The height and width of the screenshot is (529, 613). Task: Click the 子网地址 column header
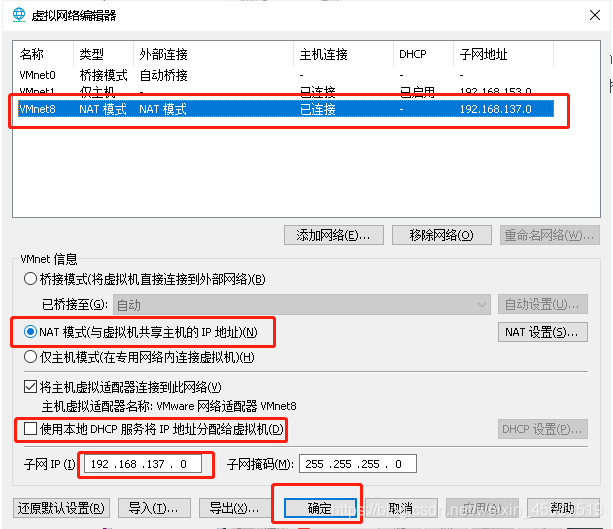(504, 54)
